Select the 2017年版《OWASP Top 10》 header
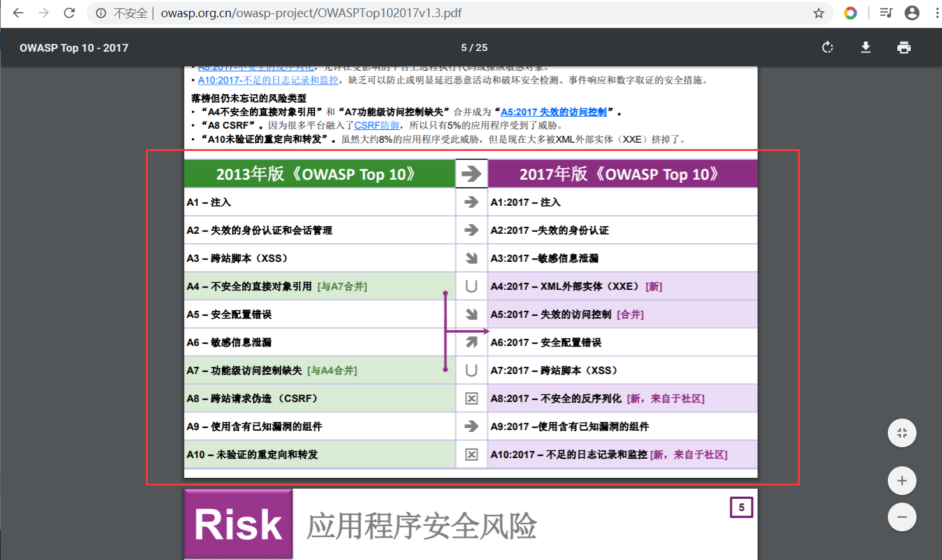942x560 pixels. coord(623,174)
